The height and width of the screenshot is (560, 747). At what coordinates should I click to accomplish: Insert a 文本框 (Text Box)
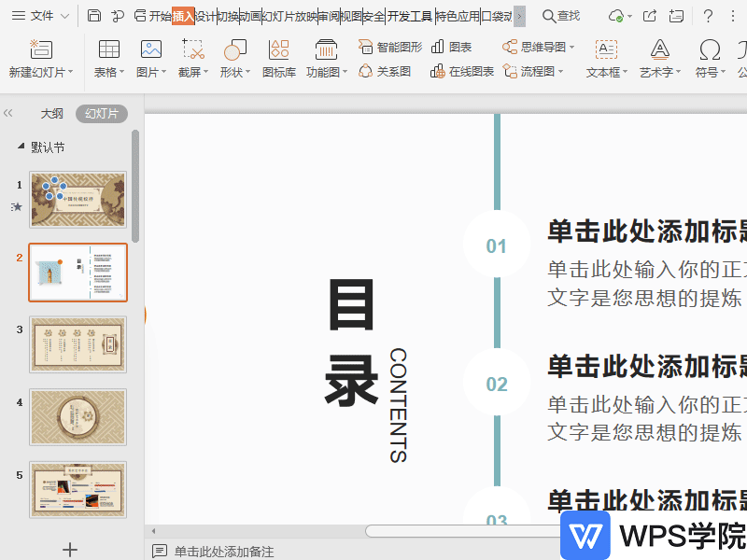point(606,49)
